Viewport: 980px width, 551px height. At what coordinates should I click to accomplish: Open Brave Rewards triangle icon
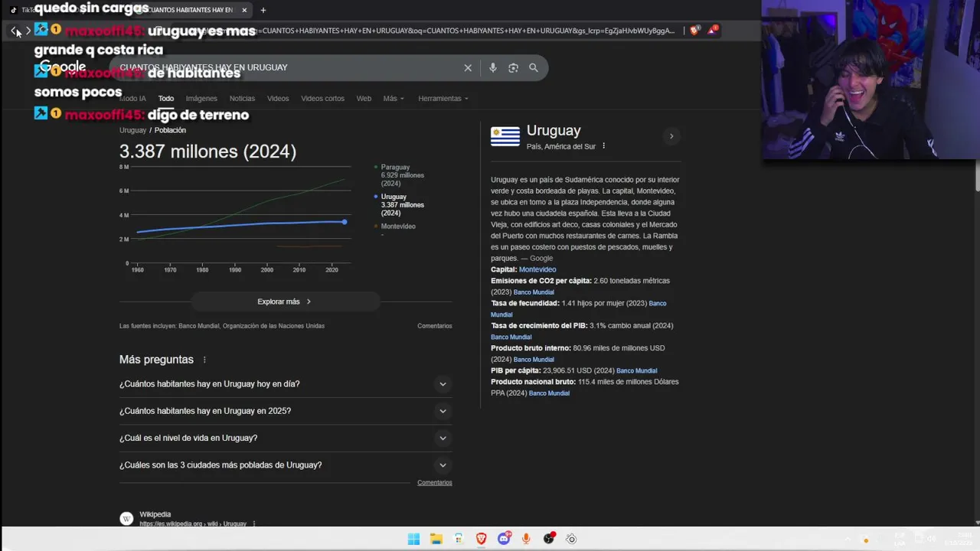tap(713, 31)
